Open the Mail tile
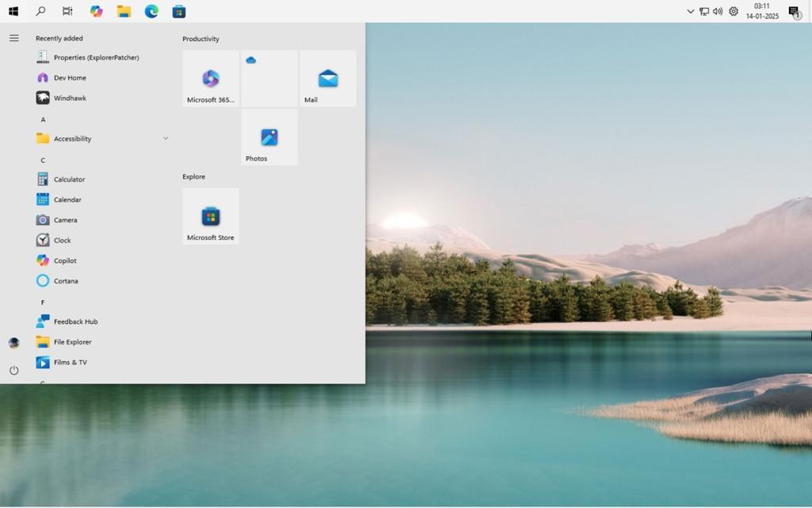 click(x=327, y=77)
